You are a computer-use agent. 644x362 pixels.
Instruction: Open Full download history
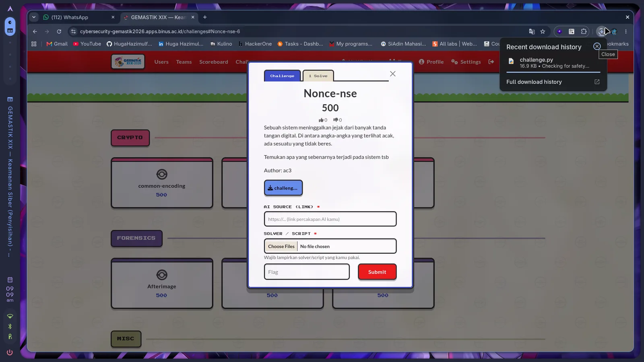553,82
